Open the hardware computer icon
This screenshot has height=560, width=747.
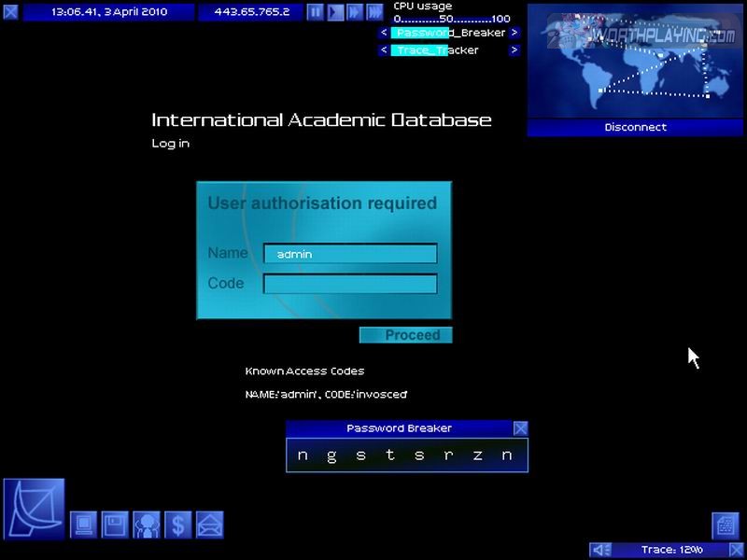coord(84,525)
